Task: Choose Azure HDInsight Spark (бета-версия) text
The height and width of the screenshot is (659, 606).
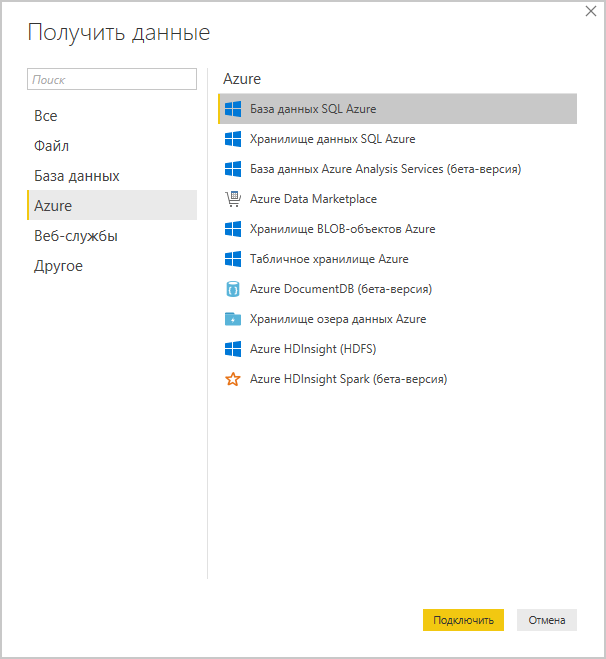Action: click(x=348, y=379)
